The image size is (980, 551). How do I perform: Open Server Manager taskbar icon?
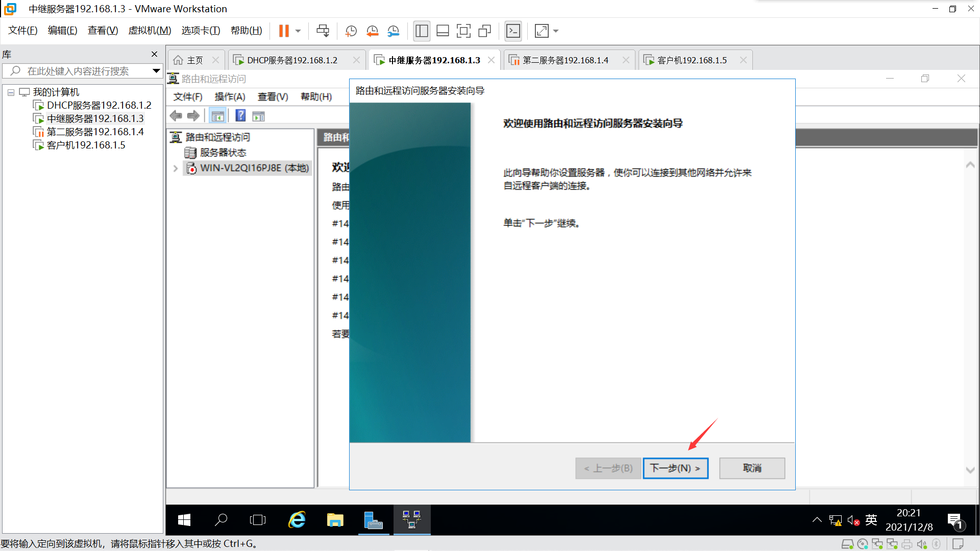pos(374,520)
